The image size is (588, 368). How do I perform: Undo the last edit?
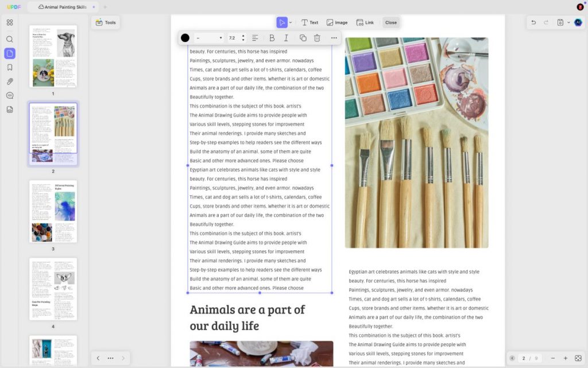tap(533, 22)
